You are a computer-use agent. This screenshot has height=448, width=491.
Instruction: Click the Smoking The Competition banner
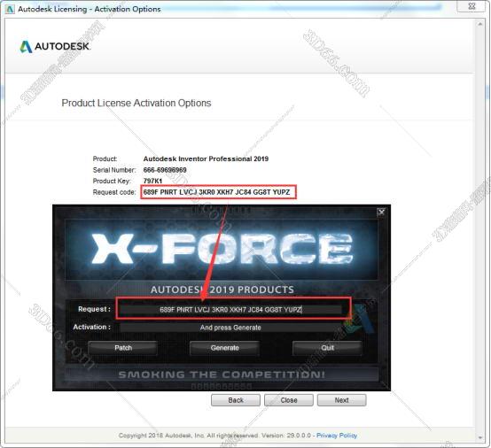tap(222, 375)
